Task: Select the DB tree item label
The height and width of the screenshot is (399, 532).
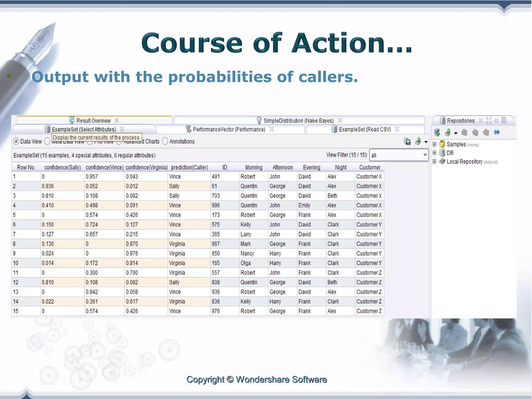Action: (x=450, y=153)
